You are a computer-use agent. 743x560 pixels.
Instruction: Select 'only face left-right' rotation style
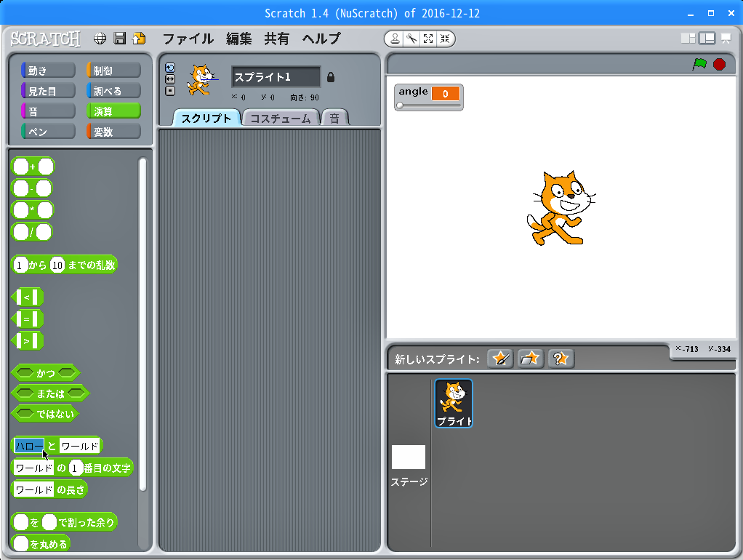(170, 79)
